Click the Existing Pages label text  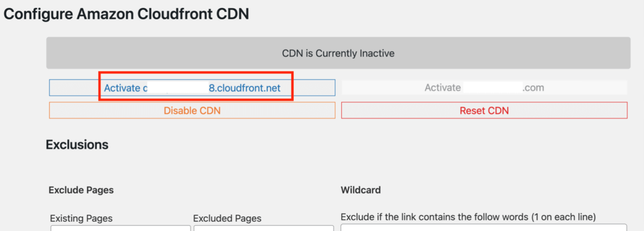tap(81, 218)
